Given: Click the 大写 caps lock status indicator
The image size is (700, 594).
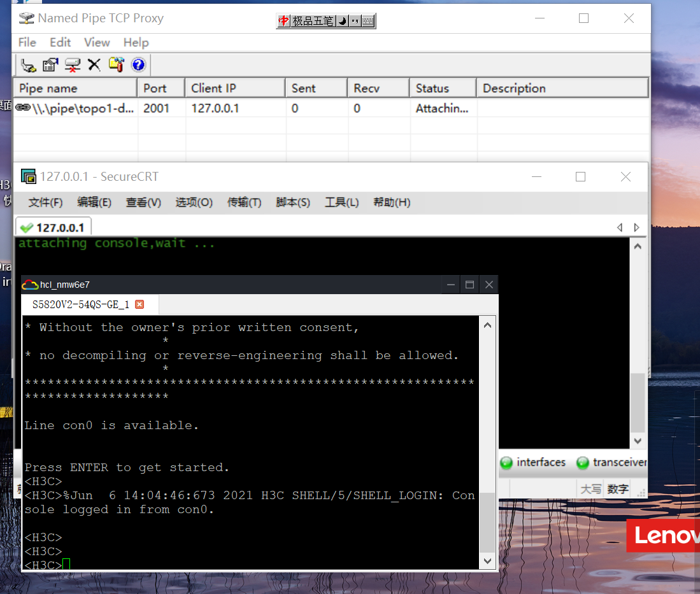Looking at the screenshot, I should pyautogui.click(x=590, y=489).
